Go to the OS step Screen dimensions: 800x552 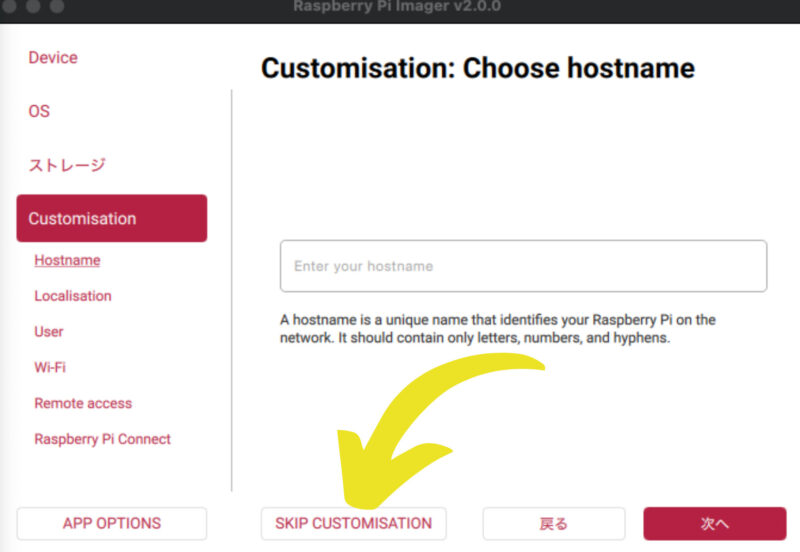tap(39, 111)
